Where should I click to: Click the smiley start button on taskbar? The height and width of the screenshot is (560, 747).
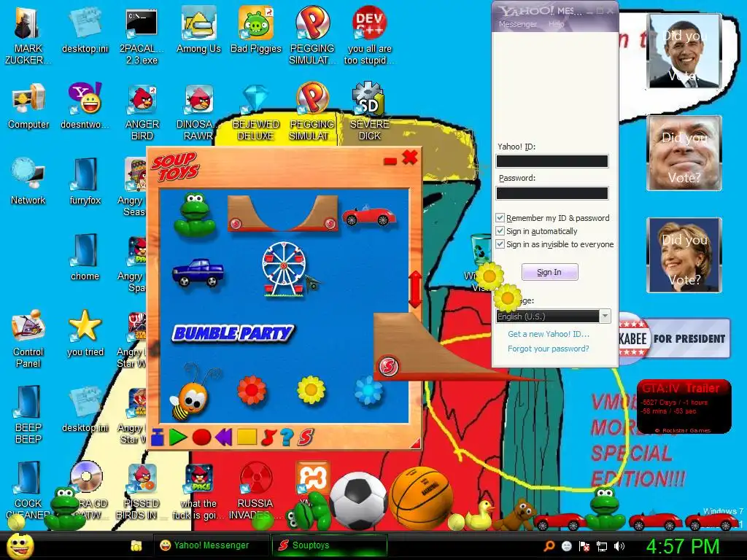[20, 545]
